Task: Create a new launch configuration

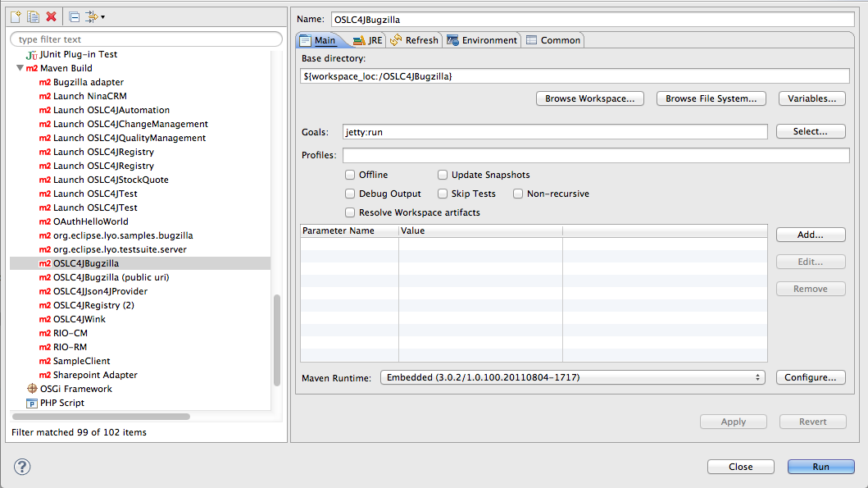Action: (16, 17)
